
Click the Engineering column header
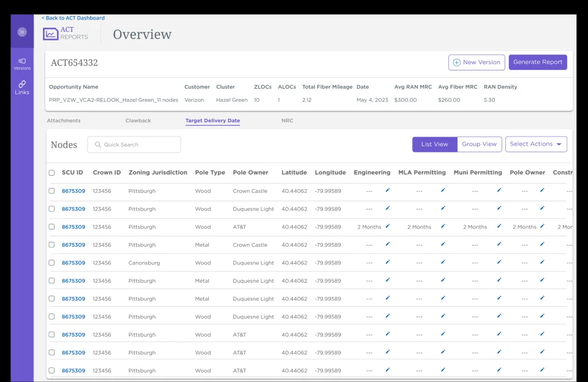[372, 173]
